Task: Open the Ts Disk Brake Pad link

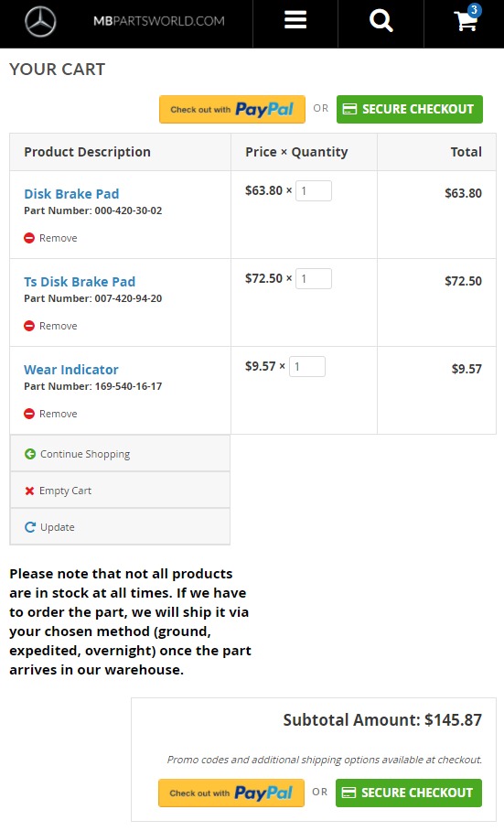Action: pyautogui.click(x=80, y=282)
